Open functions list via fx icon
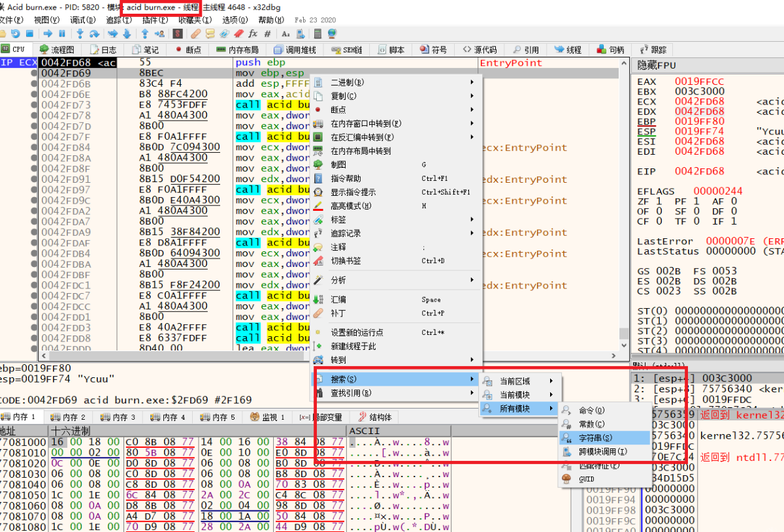Viewport: 784px width, 532px height. [x=253, y=33]
